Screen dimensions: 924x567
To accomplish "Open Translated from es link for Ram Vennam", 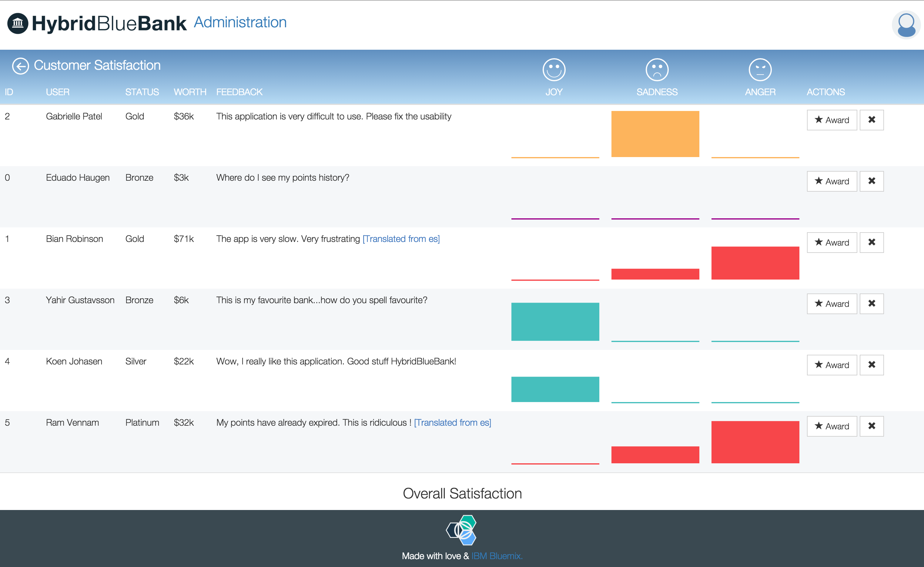I will pos(452,423).
